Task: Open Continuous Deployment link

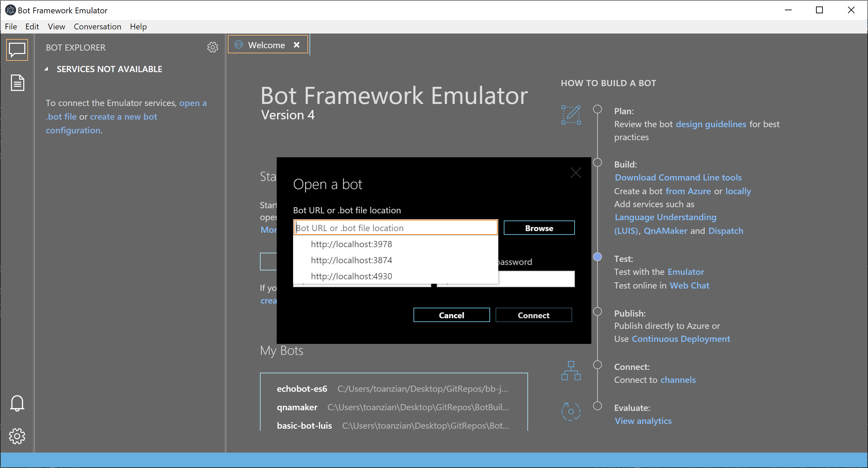Action: coord(681,339)
